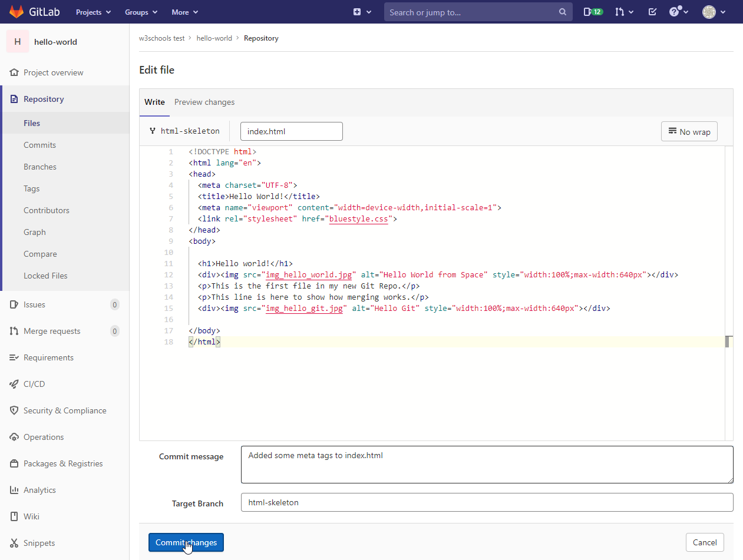The image size is (743, 560).
Task: Open the Wiki book icon
Action: tap(14, 516)
